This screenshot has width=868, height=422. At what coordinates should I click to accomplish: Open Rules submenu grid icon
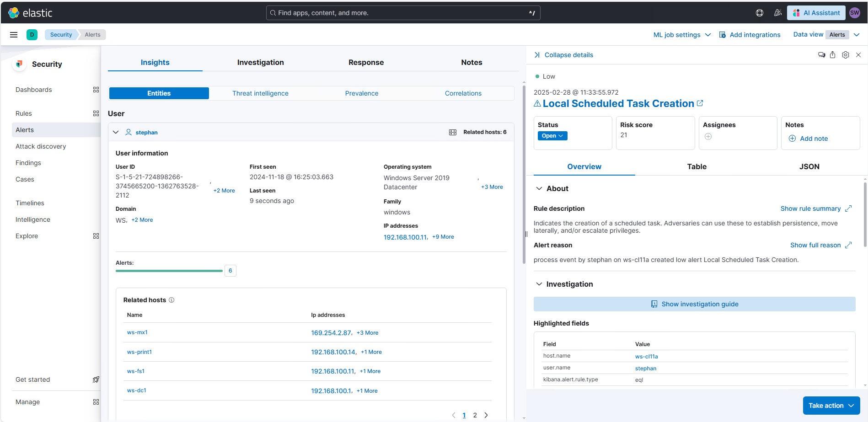tap(96, 113)
